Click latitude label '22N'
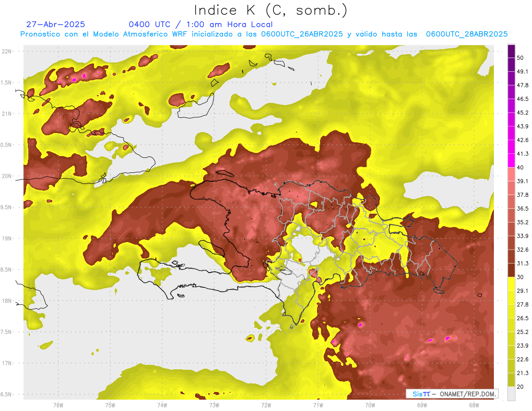 coord(7,51)
